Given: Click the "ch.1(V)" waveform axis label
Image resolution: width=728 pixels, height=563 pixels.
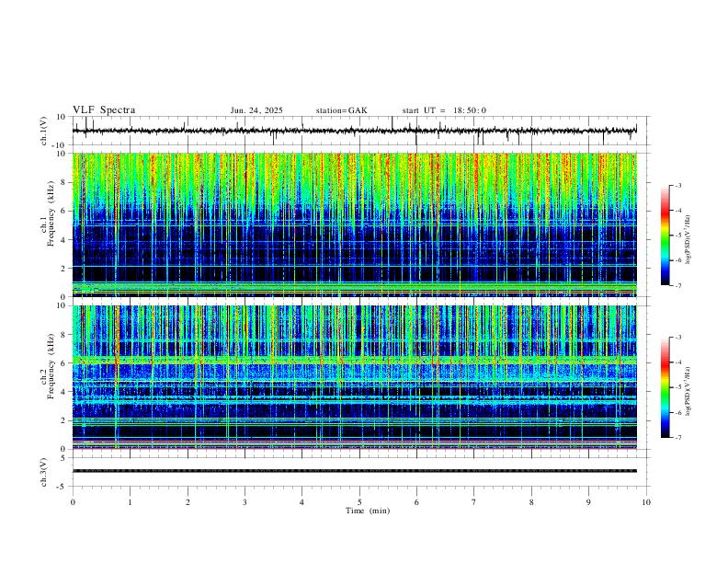Looking at the screenshot, I should (44, 131).
